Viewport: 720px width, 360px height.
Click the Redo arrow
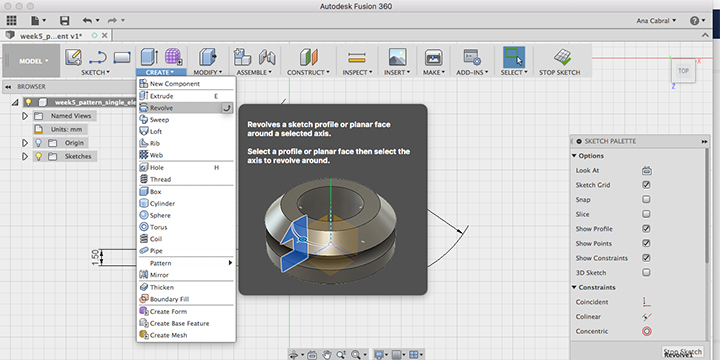[x=112, y=21]
